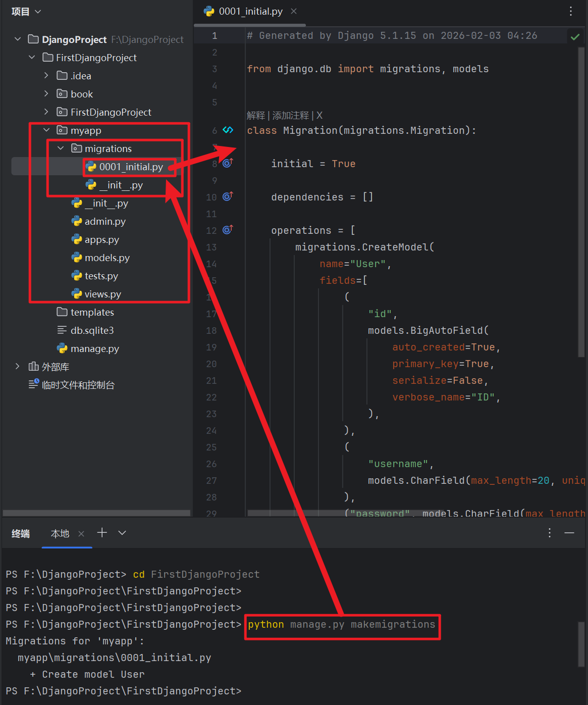Dismiss the code lens with X
The image size is (588, 705).
coord(319,116)
